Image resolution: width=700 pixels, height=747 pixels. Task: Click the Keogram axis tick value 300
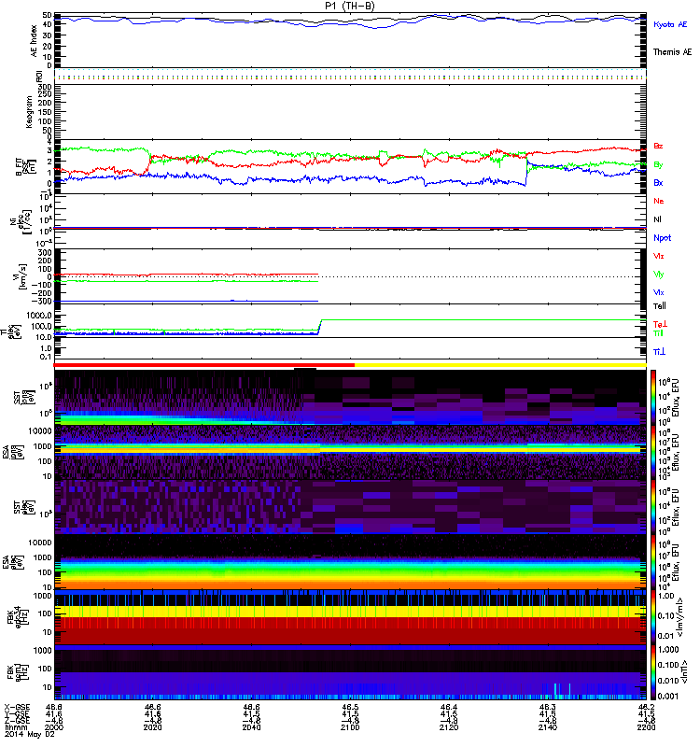click(x=45, y=87)
